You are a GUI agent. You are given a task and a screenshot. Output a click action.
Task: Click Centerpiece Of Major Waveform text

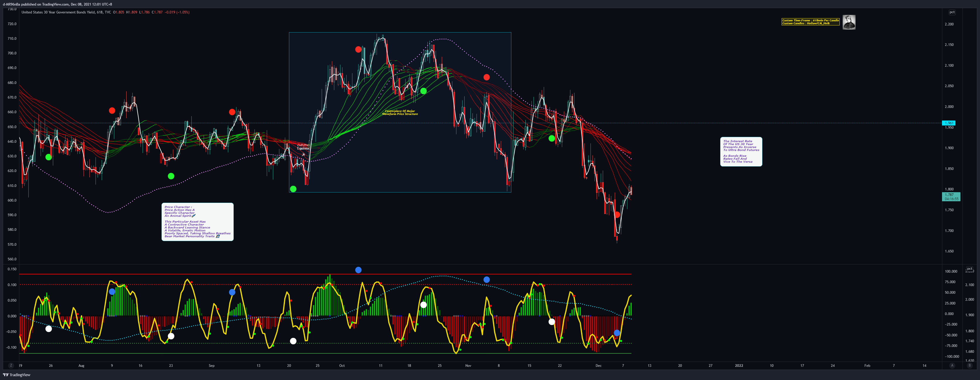click(x=400, y=112)
